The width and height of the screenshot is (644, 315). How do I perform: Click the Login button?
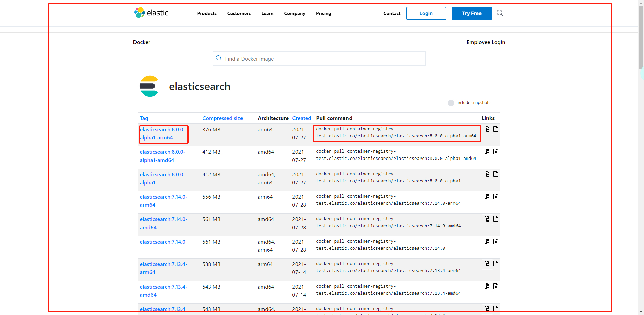tap(426, 13)
